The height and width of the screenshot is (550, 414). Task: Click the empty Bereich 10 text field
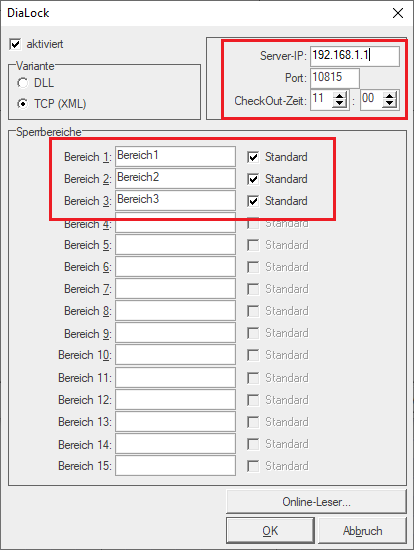pyautogui.click(x=175, y=355)
